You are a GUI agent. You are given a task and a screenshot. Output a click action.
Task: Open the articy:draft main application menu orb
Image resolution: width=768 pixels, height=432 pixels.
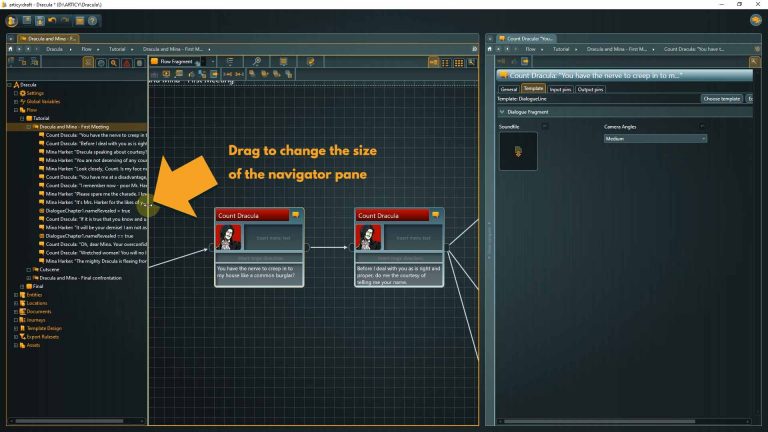[x=12, y=21]
